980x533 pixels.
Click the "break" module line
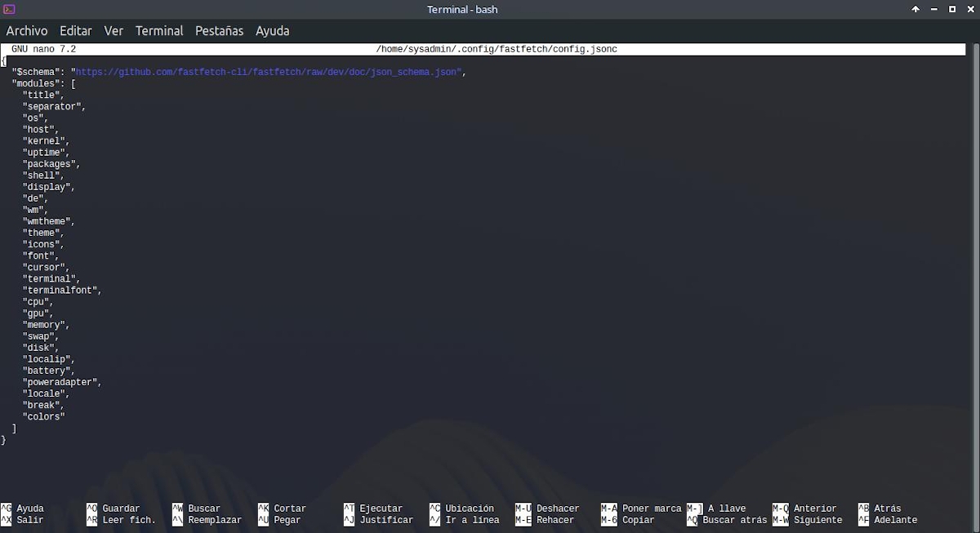pyautogui.click(x=43, y=405)
